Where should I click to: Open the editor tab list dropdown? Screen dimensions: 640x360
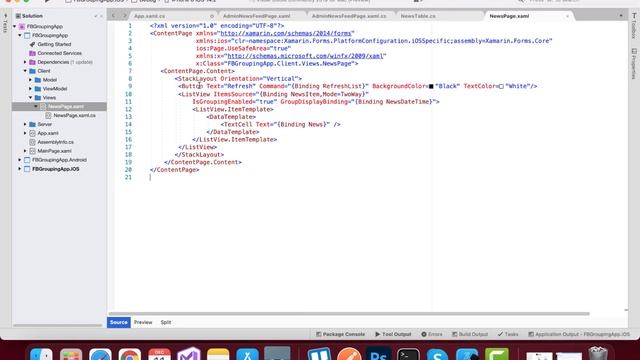point(621,16)
